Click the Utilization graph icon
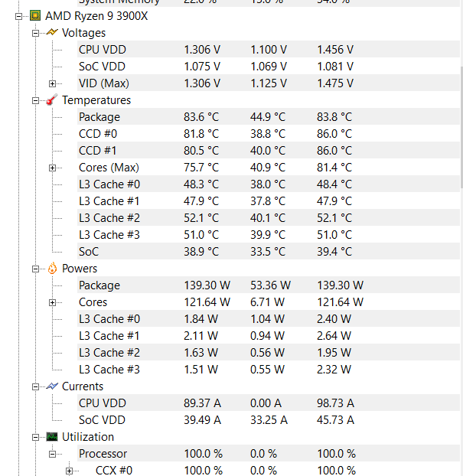The image size is (463, 476). [x=52, y=437]
